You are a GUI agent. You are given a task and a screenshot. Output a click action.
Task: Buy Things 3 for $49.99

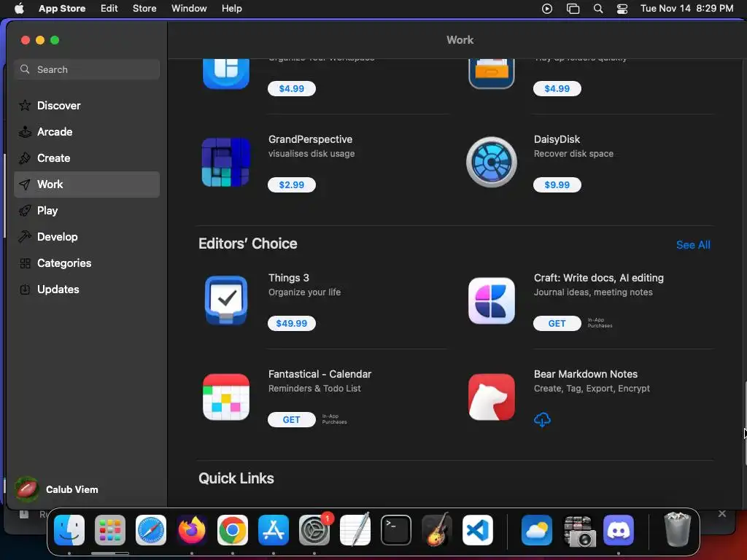click(x=292, y=323)
